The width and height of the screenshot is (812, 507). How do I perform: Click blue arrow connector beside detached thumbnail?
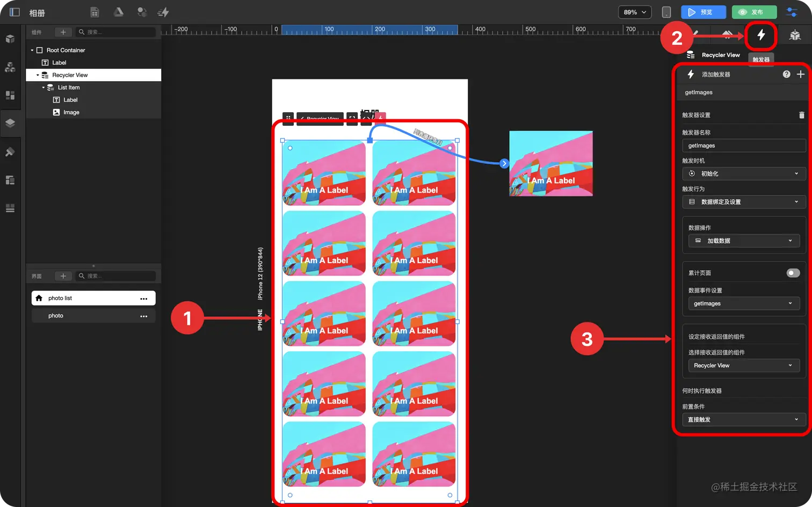(x=504, y=163)
